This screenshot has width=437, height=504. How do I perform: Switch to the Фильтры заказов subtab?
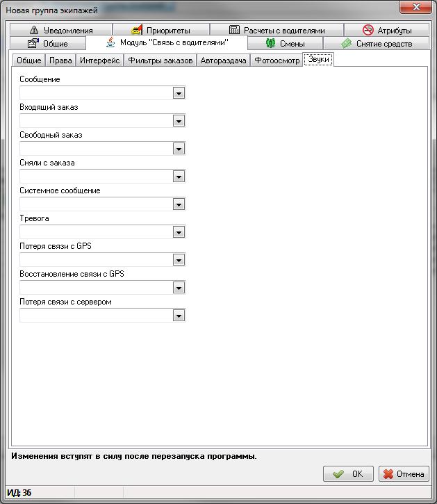click(x=160, y=61)
